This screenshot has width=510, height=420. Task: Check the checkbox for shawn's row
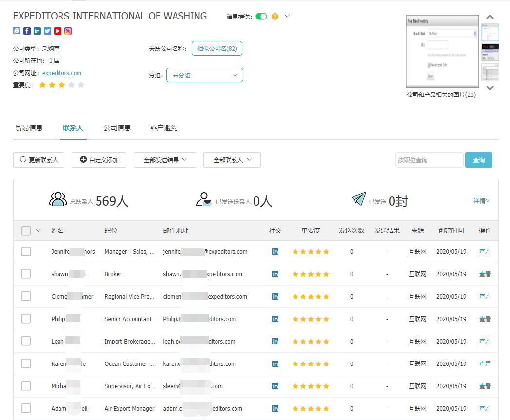tap(26, 273)
